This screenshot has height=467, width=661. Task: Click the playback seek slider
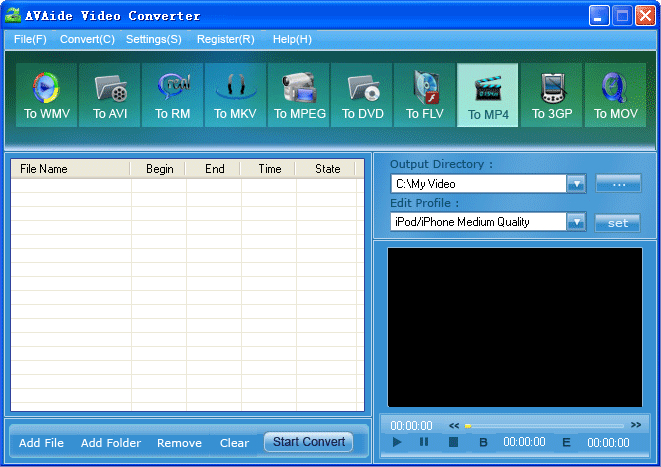click(x=545, y=426)
